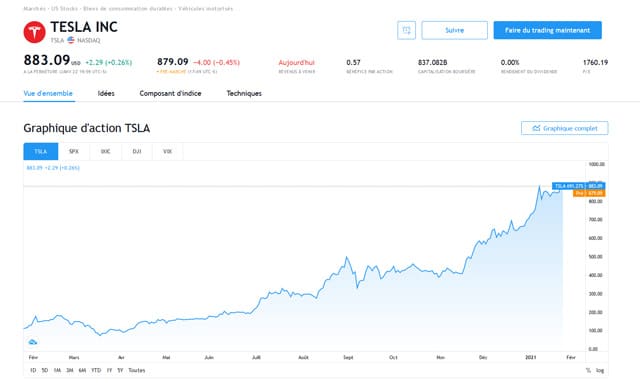Image resolution: width=640 pixels, height=383 pixels.
Task: Click the NASDAQ exchange label
Action: (89, 40)
